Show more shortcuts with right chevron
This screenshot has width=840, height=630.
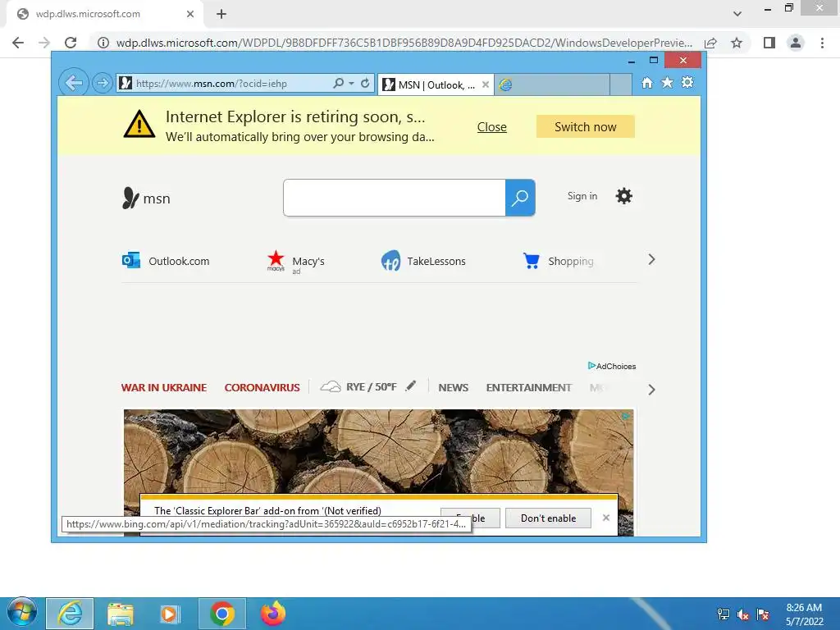651,260
